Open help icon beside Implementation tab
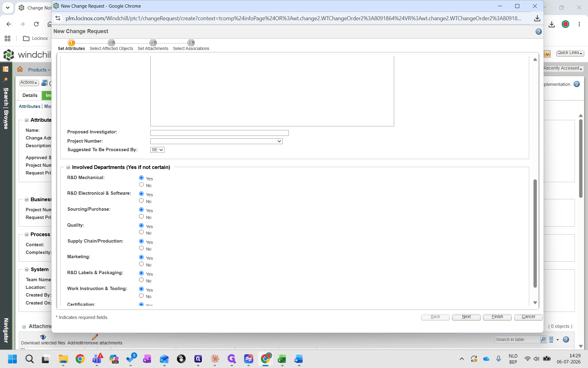 [x=577, y=84]
